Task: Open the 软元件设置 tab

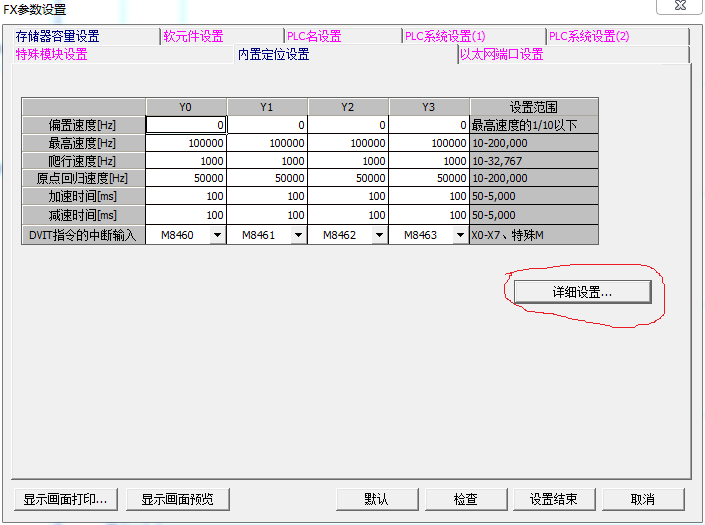Action: 194,36
